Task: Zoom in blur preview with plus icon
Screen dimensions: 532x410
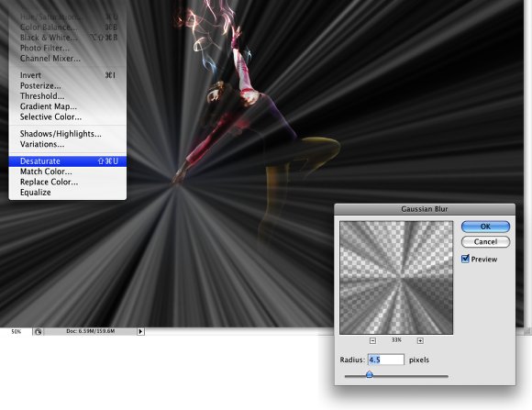Action: pyautogui.click(x=420, y=340)
